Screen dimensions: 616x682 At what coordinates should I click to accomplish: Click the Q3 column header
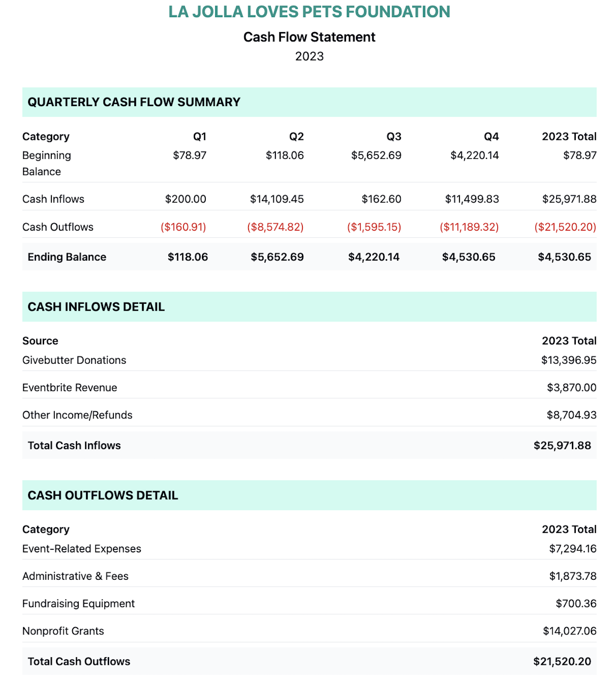pos(394,136)
